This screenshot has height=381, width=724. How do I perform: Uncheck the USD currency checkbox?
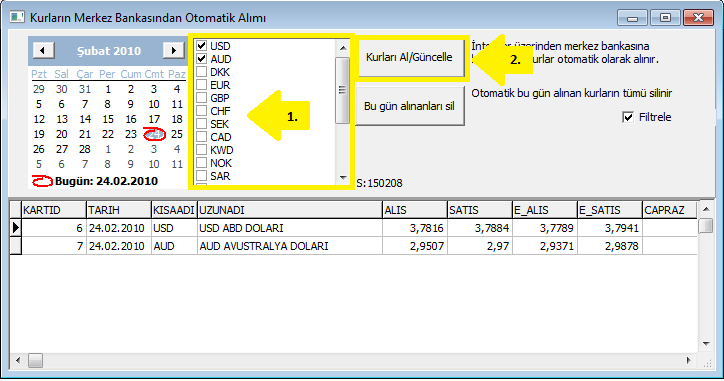point(201,46)
